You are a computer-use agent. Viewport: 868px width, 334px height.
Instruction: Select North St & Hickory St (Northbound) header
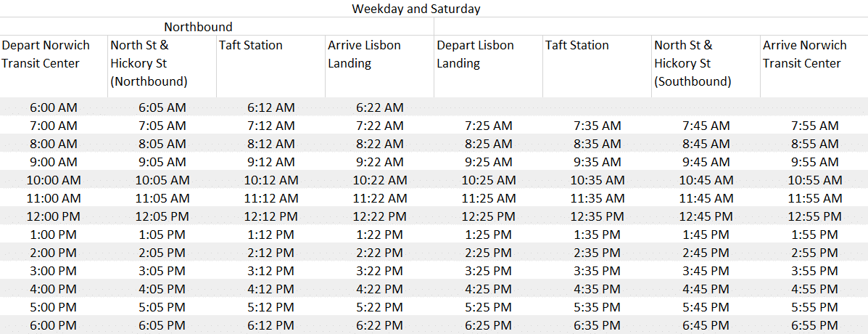tap(162, 67)
